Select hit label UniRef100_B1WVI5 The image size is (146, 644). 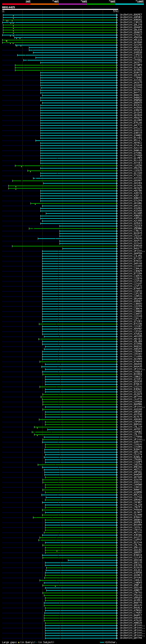click(x=131, y=72)
